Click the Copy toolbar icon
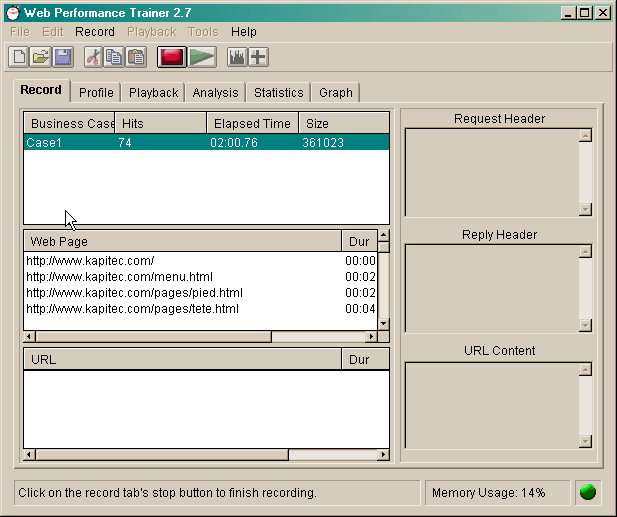The height and width of the screenshot is (517, 617). pyautogui.click(x=114, y=57)
